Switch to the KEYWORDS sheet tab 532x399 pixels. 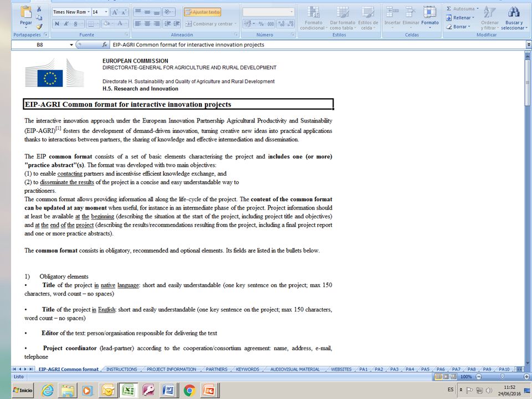[247, 369]
